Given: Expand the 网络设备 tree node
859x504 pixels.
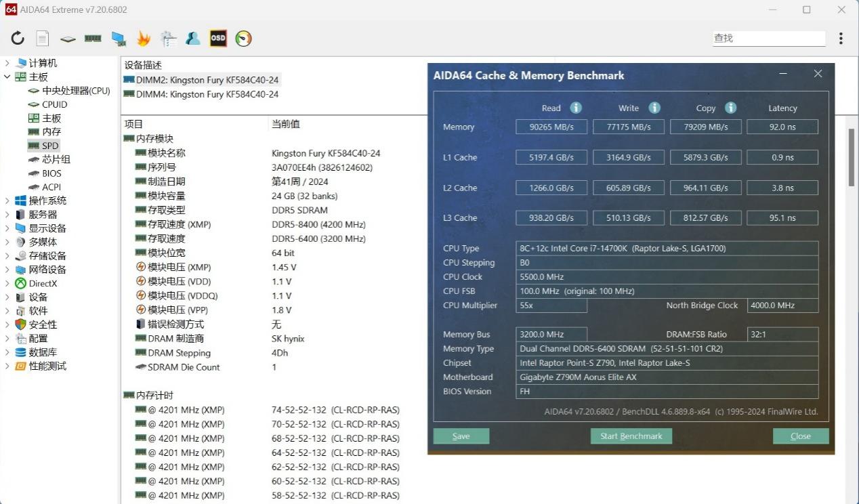Looking at the screenshot, I should coord(7,270).
